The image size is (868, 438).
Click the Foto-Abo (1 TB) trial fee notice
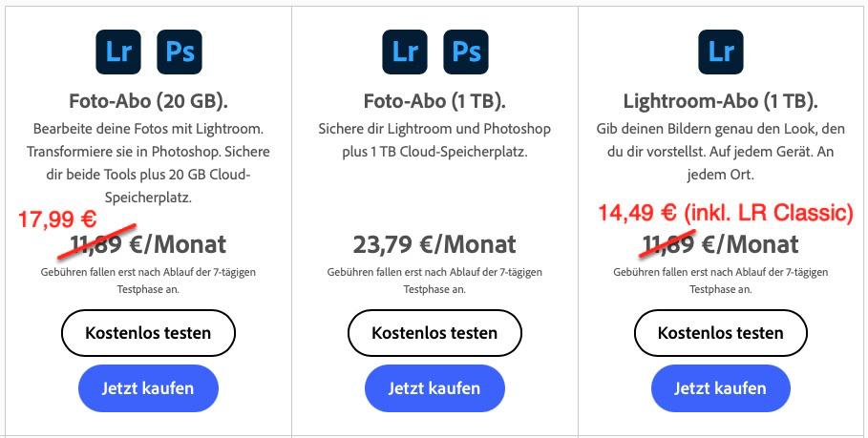434,280
